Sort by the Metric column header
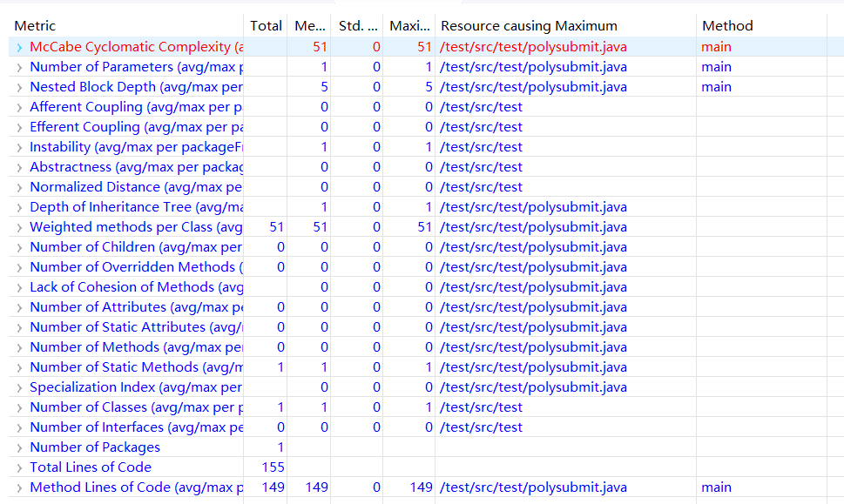 (x=126, y=26)
